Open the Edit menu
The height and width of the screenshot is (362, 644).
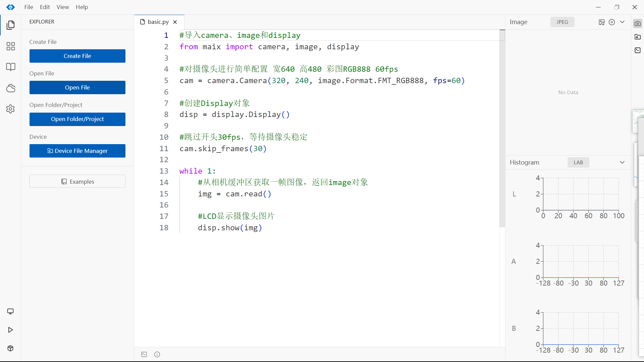point(45,7)
